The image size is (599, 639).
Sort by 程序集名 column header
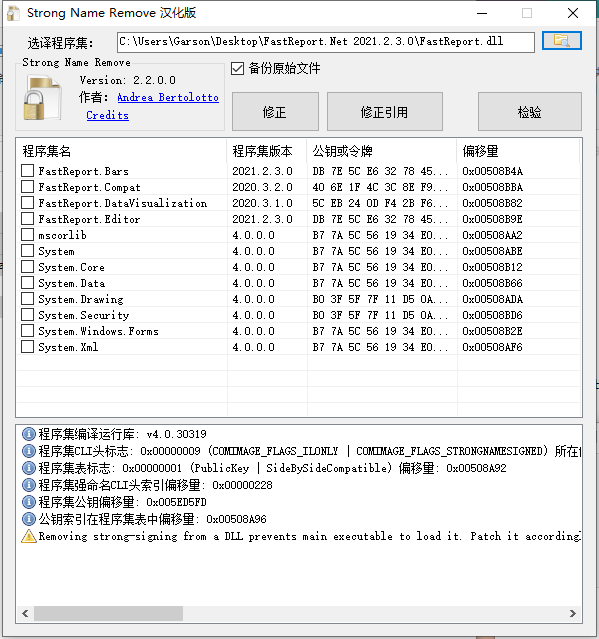pyautogui.click(x=121, y=151)
